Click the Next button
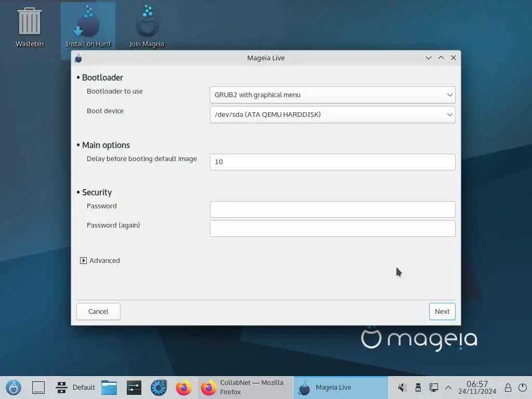Screen dimensions: 532x399 [x=442, y=312]
